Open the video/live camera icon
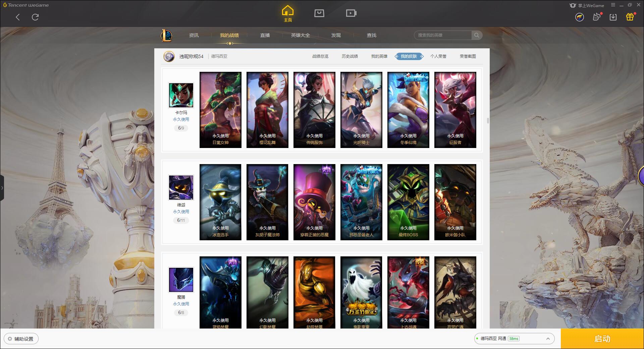The image size is (644, 349). pyautogui.click(x=351, y=13)
